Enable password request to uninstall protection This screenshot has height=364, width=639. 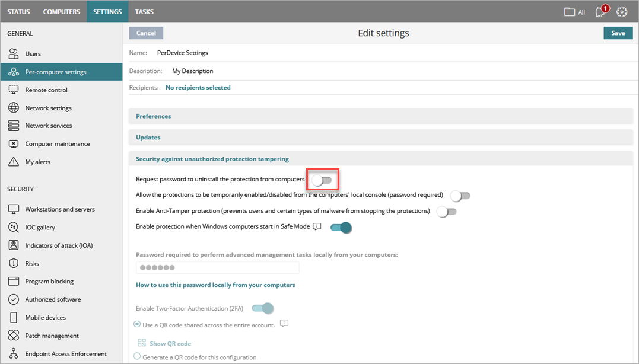click(322, 178)
